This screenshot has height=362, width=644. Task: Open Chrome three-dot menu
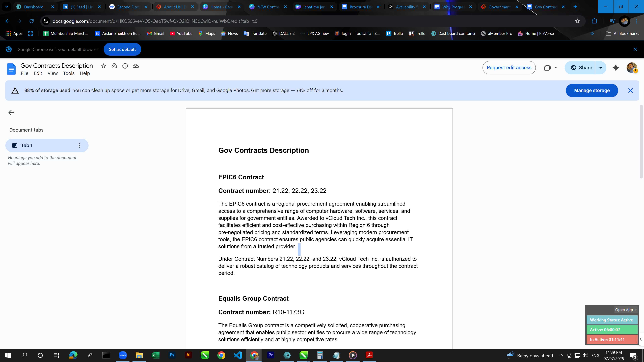[637, 21]
